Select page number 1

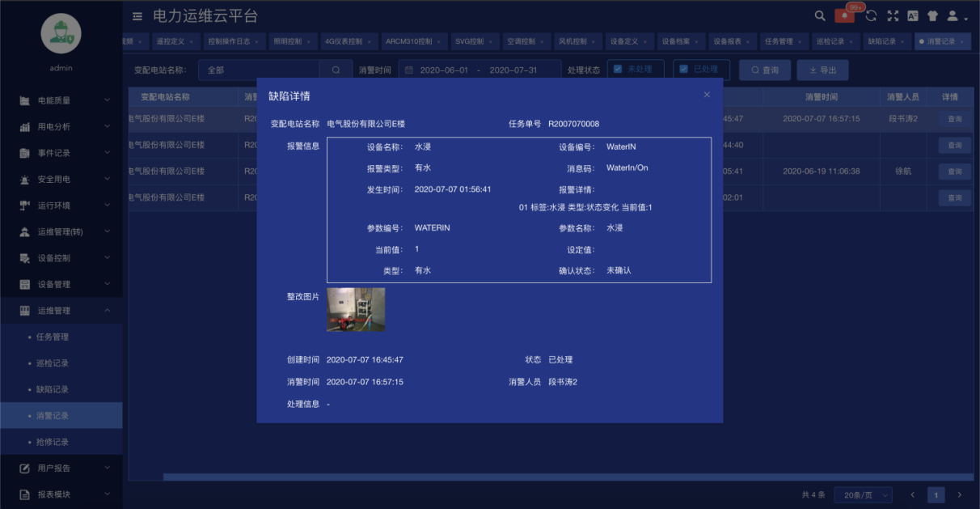pyautogui.click(x=936, y=494)
